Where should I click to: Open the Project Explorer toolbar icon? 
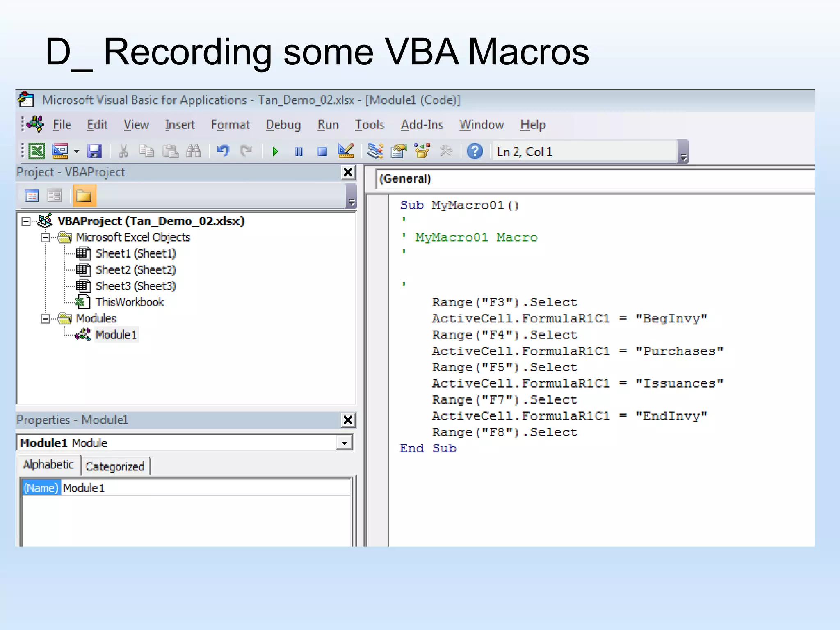click(x=375, y=151)
